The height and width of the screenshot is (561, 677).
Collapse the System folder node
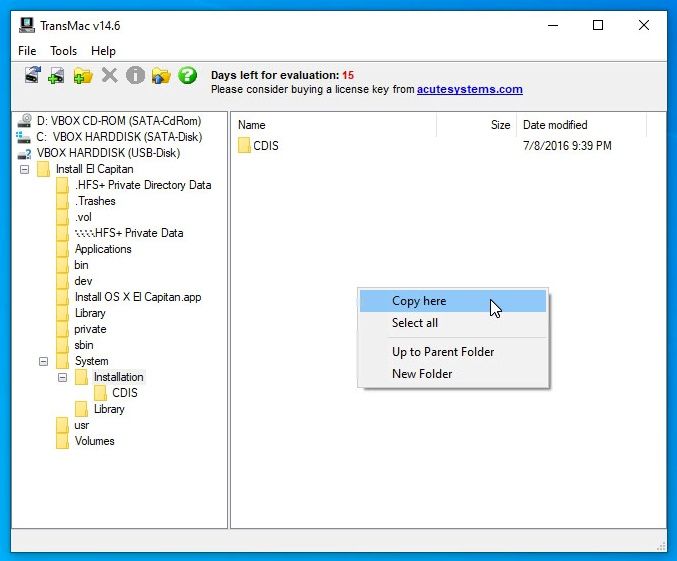click(44, 361)
